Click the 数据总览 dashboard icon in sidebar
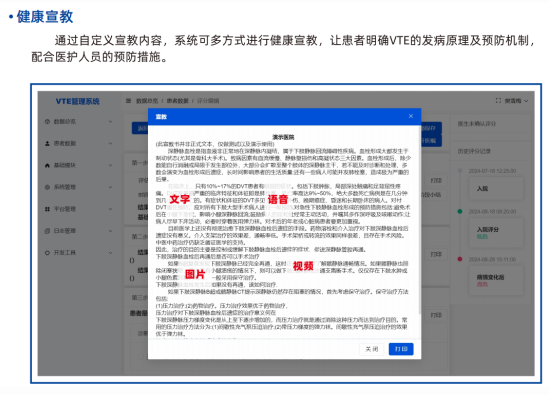This screenshot has width=553, height=395. 47,122
